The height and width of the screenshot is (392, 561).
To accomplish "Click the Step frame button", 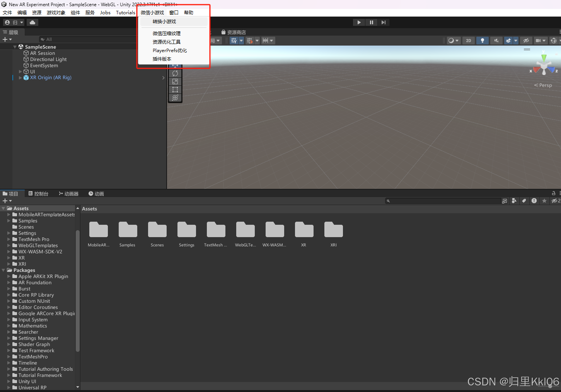I will pos(383,22).
